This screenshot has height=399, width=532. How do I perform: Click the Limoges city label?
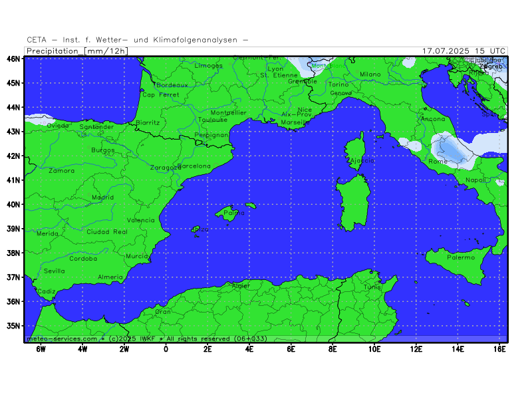point(209,65)
